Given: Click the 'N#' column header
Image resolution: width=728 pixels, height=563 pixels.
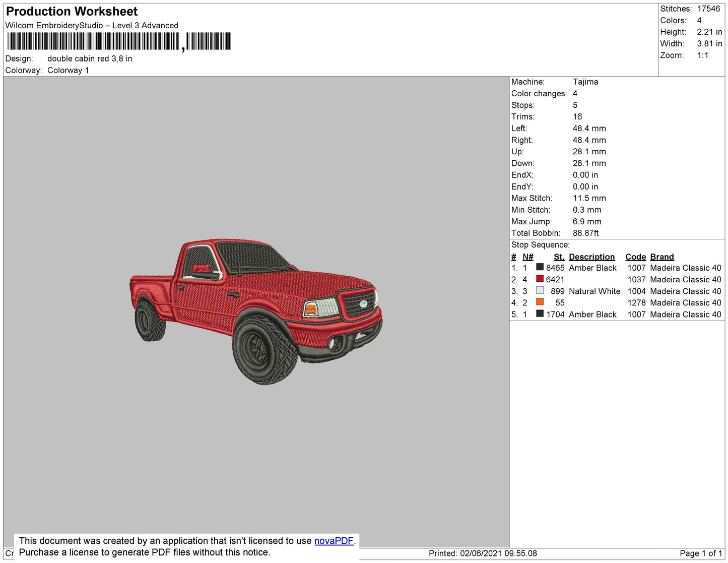Looking at the screenshot, I should (x=528, y=257).
